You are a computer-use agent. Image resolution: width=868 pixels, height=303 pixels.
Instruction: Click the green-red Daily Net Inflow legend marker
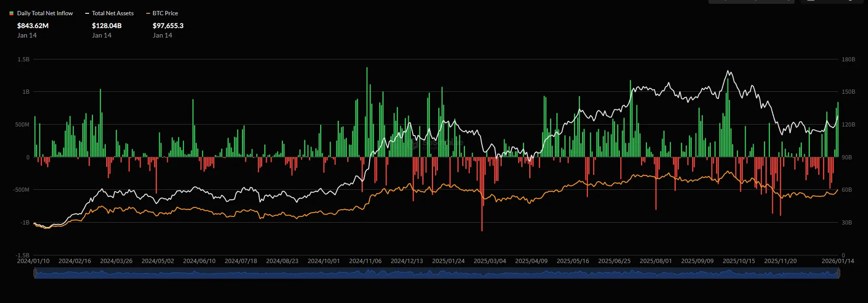point(11,13)
